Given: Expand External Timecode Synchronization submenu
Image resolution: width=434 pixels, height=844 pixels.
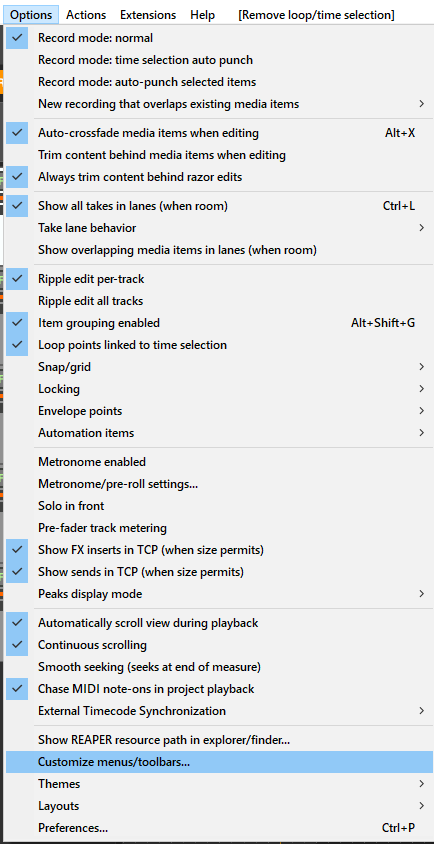Looking at the screenshot, I should pyautogui.click(x=219, y=711).
